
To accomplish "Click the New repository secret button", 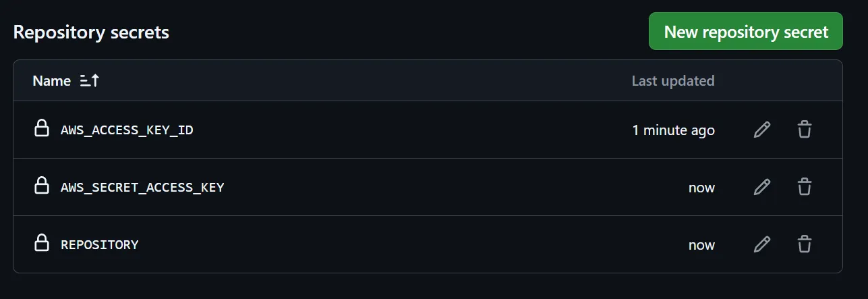I will coord(745,32).
